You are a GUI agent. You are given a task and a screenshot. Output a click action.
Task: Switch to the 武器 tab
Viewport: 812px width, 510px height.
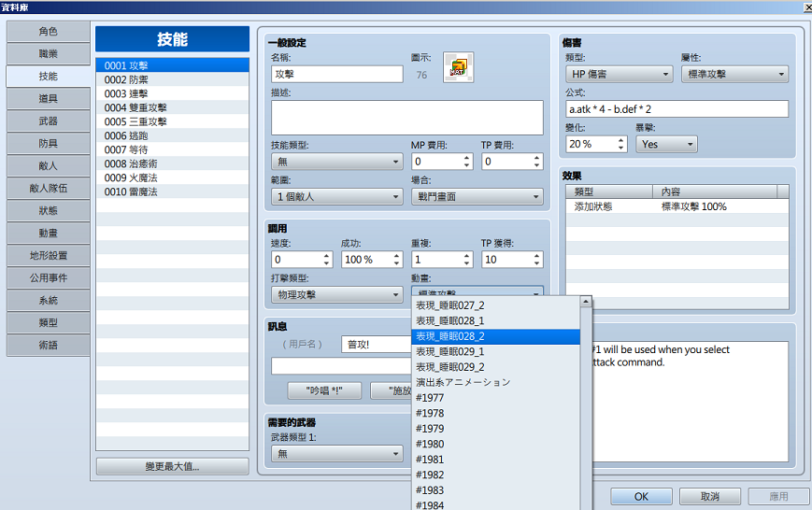[x=49, y=121]
